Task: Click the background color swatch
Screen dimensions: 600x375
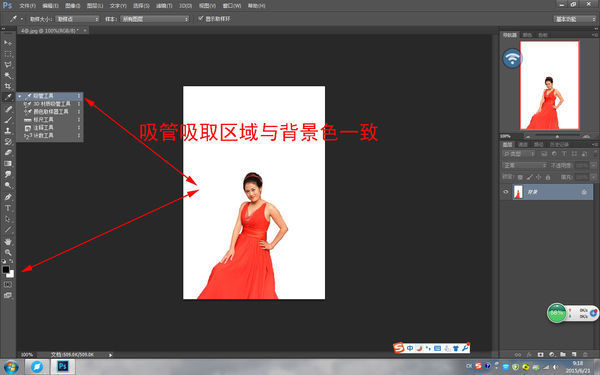Action: click(11, 274)
